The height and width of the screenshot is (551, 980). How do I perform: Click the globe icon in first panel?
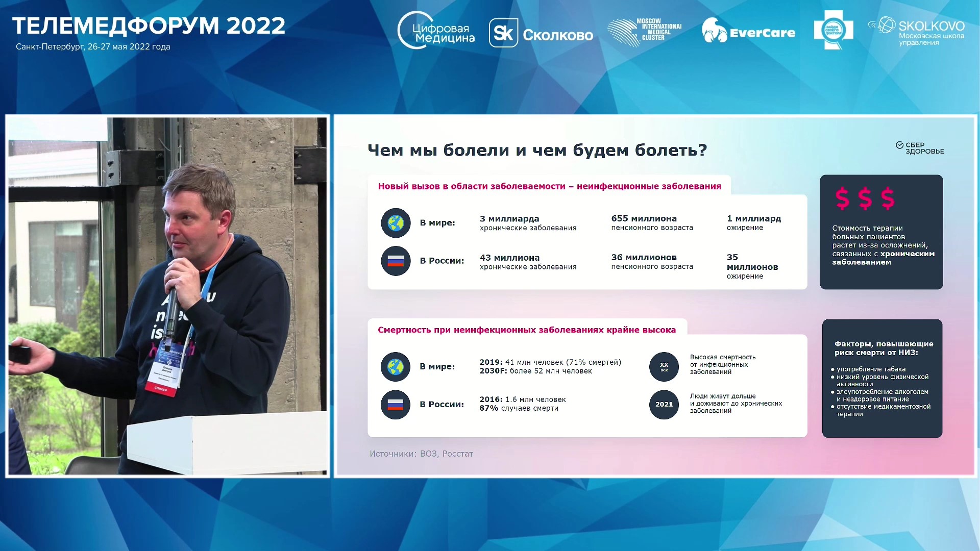[396, 223]
